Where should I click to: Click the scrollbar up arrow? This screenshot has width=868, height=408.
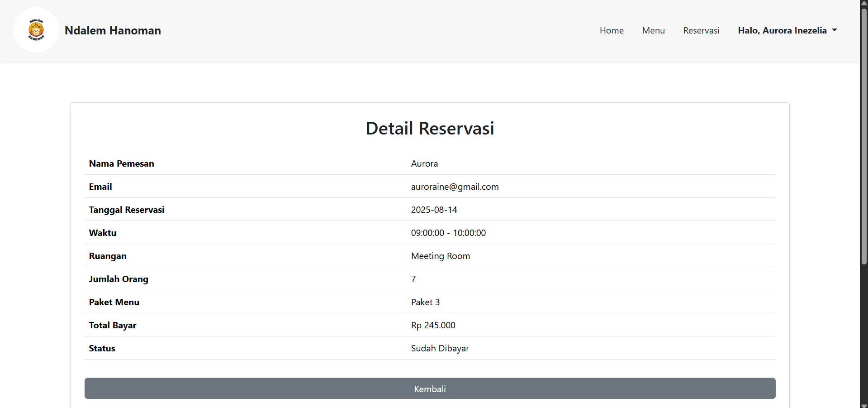point(864,3)
